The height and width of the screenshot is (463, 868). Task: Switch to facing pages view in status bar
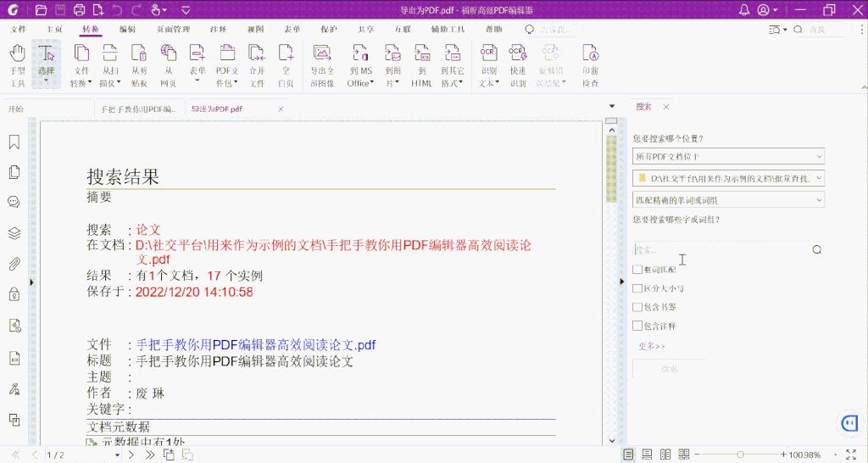[x=665, y=455]
